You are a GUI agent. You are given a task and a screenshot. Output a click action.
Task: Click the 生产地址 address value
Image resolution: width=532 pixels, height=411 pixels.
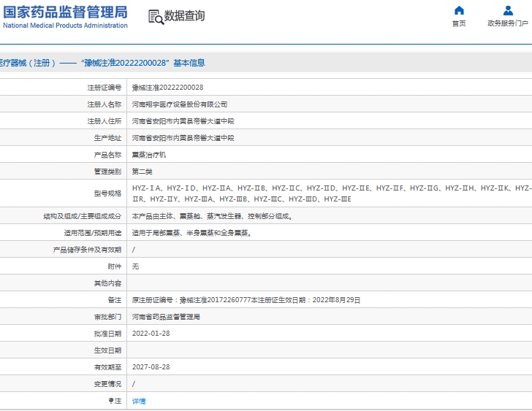coord(183,138)
